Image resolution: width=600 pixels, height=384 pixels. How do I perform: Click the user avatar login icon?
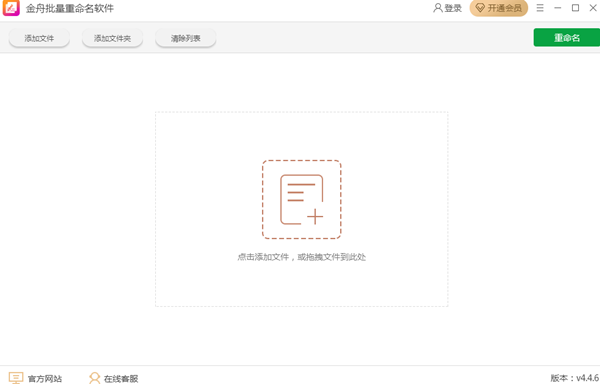click(x=437, y=8)
